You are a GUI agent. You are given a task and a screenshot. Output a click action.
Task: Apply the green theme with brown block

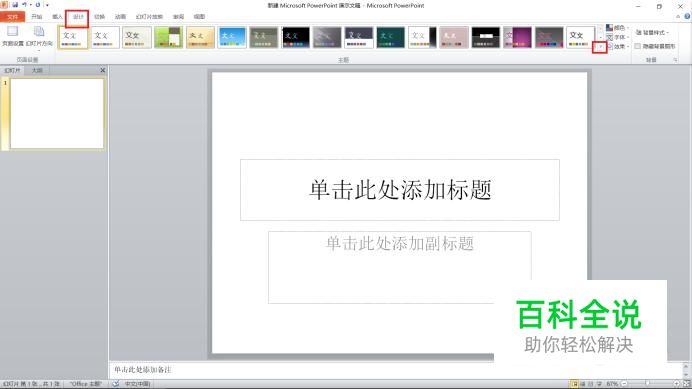point(168,37)
